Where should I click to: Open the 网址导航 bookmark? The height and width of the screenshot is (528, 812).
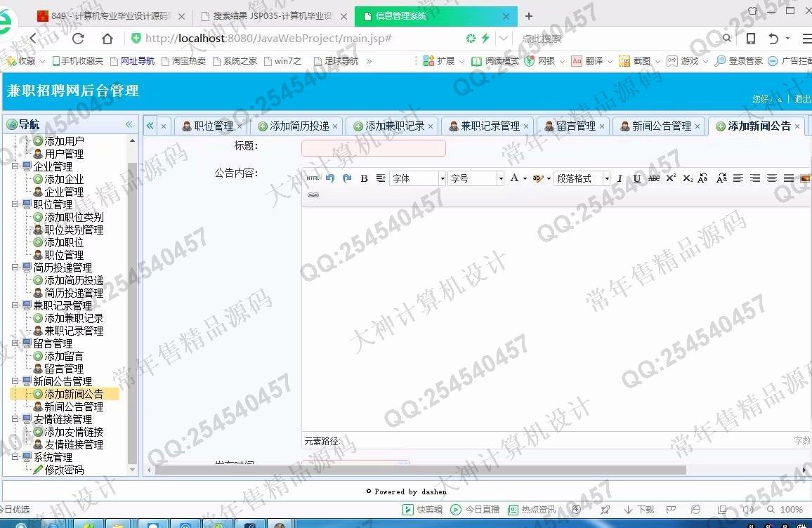tap(133, 61)
